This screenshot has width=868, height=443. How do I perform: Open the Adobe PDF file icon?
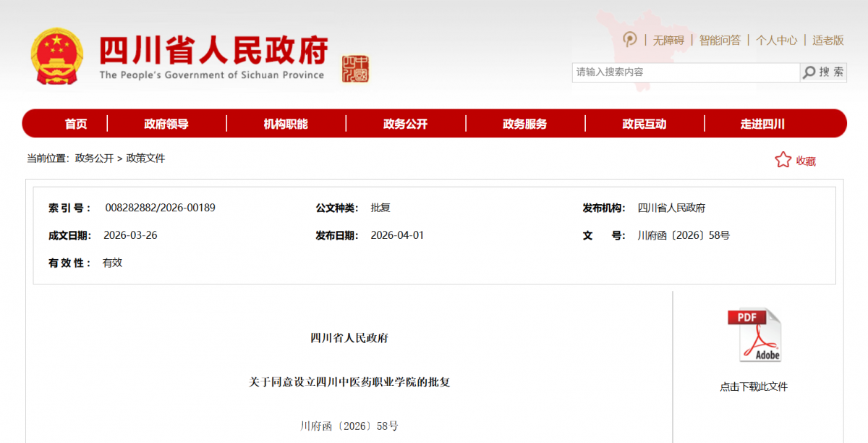pos(754,335)
